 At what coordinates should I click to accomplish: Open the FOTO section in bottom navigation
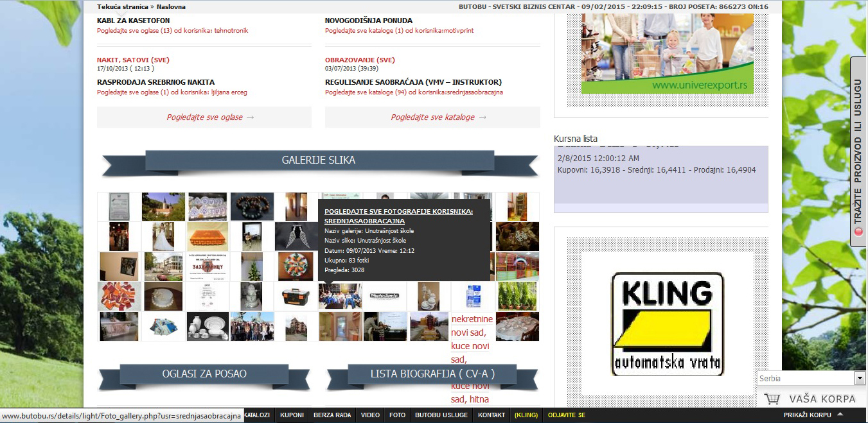(397, 415)
